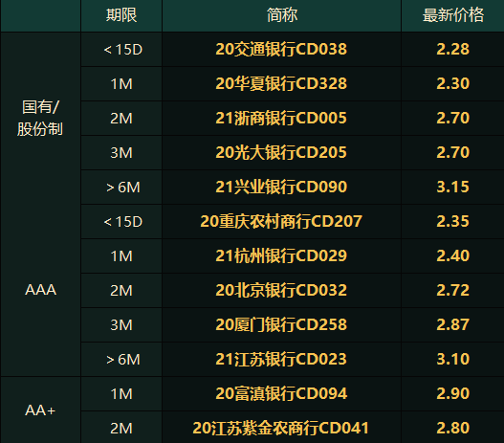Click the 简称 column header
504x443 pixels.
point(281,15)
